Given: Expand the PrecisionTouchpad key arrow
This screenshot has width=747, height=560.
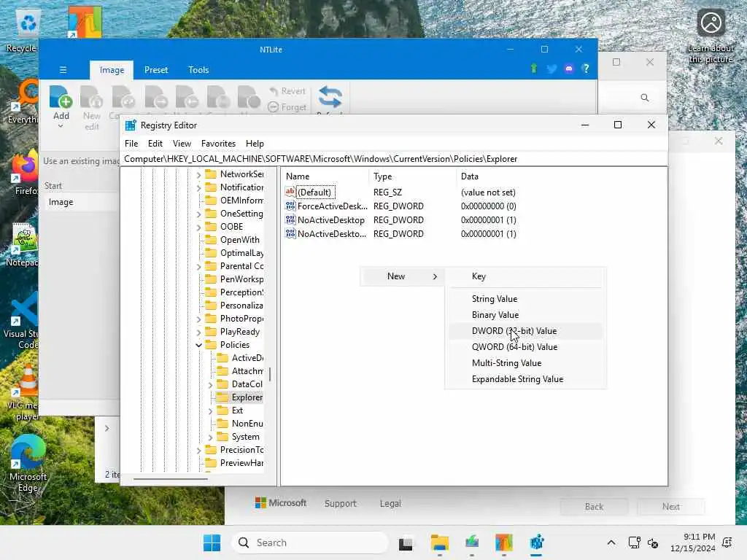Looking at the screenshot, I should (x=199, y=450).
